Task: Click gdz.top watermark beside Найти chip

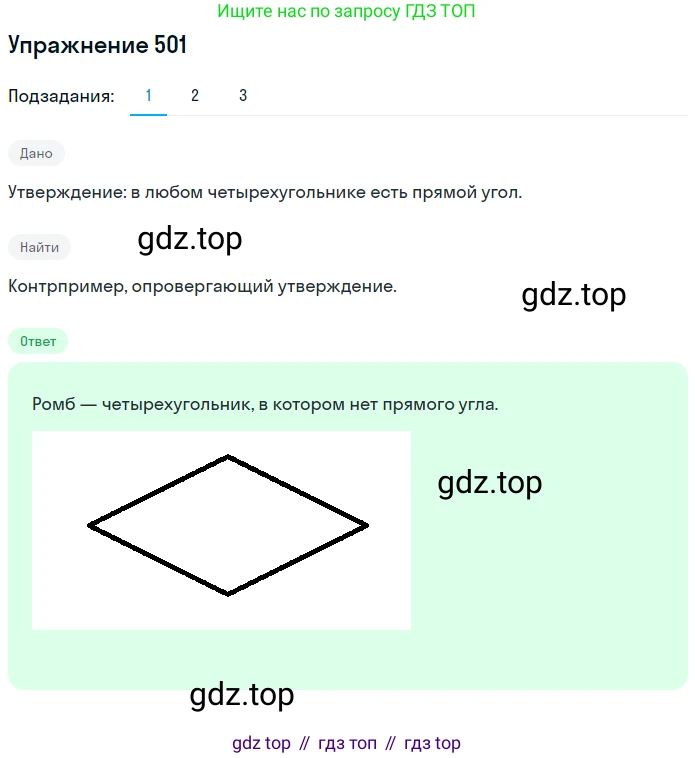Action: tap(189, 239)
